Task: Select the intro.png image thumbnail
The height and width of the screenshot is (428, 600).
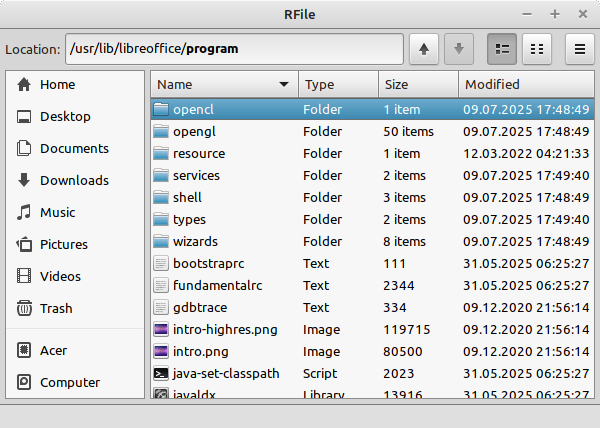Action: click(161, 352)
